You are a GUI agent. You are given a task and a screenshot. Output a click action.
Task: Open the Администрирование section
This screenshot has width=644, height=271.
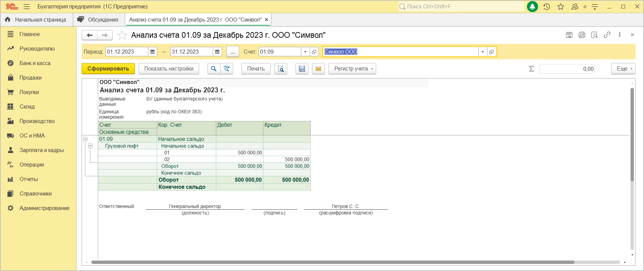click(44, 208)
